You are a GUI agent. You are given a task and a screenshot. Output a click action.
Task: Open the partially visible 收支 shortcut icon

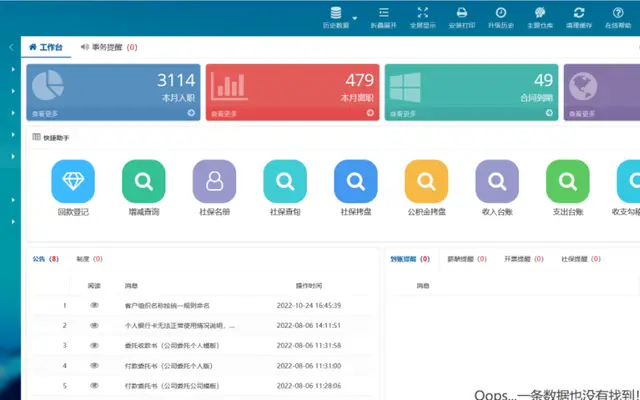[x=629, y=181]
